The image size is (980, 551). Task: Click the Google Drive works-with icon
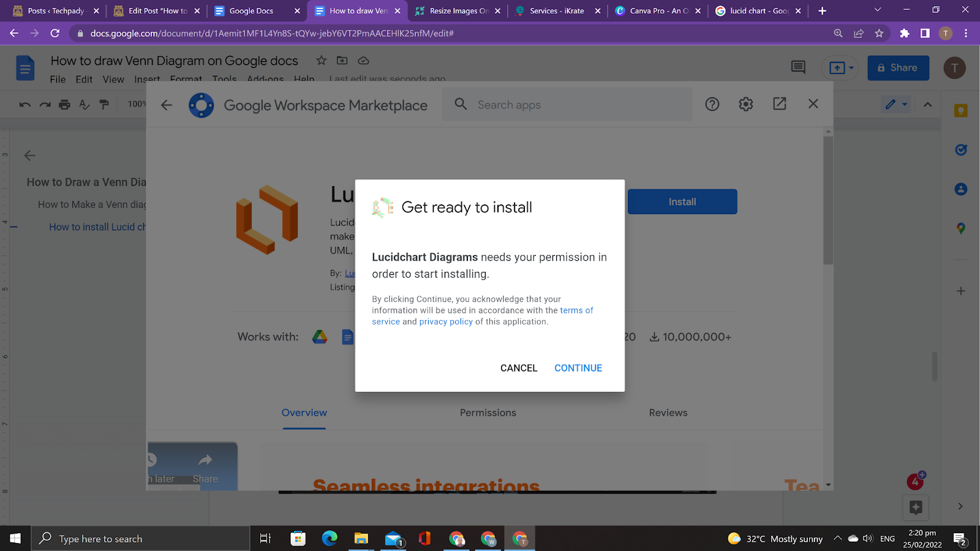tap(320, 337)
